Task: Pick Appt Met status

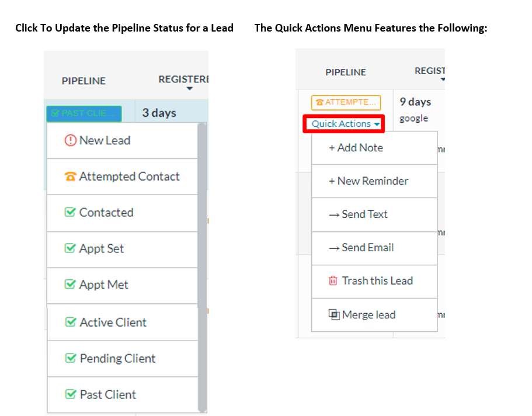Action: coord(122,286)
